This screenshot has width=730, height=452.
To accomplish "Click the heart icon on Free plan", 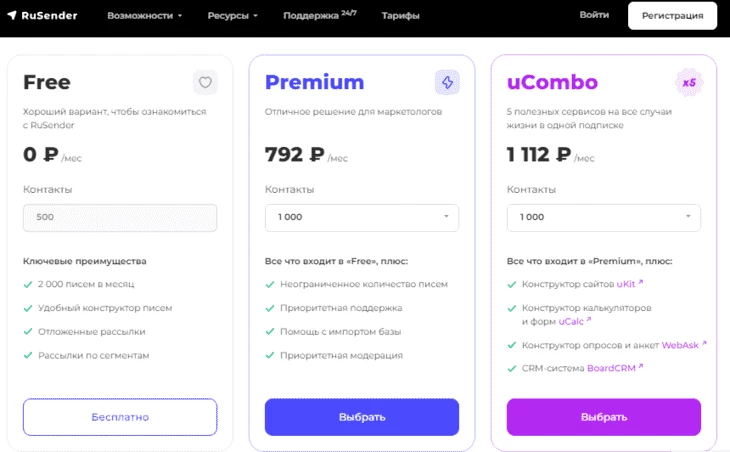I will [205, 82].
